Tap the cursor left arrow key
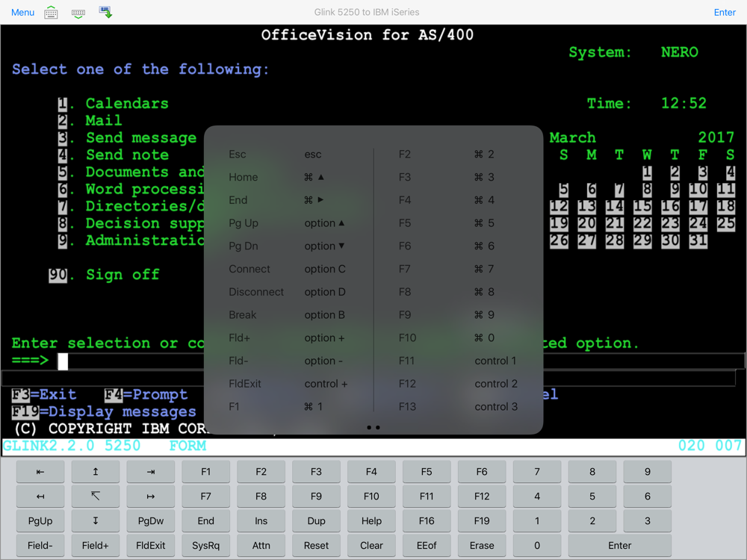747x560 pixels. pyautogui.click(x=40, y=497)
